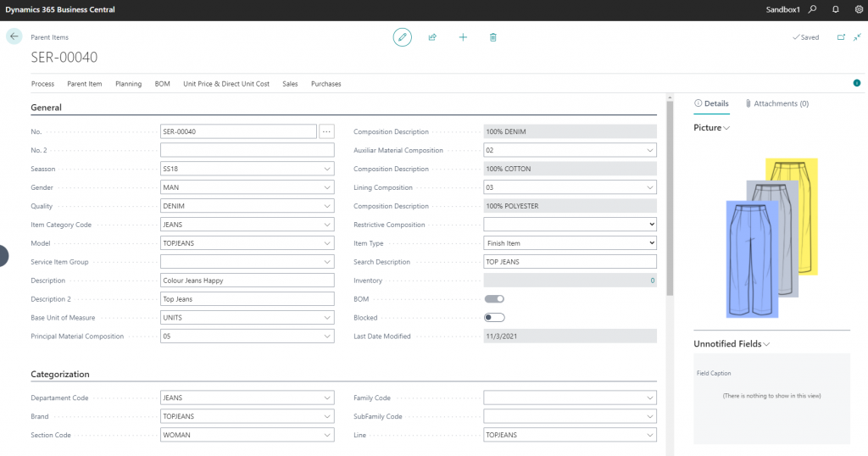
Task: Open the Process menu
Action: point(42,84)
